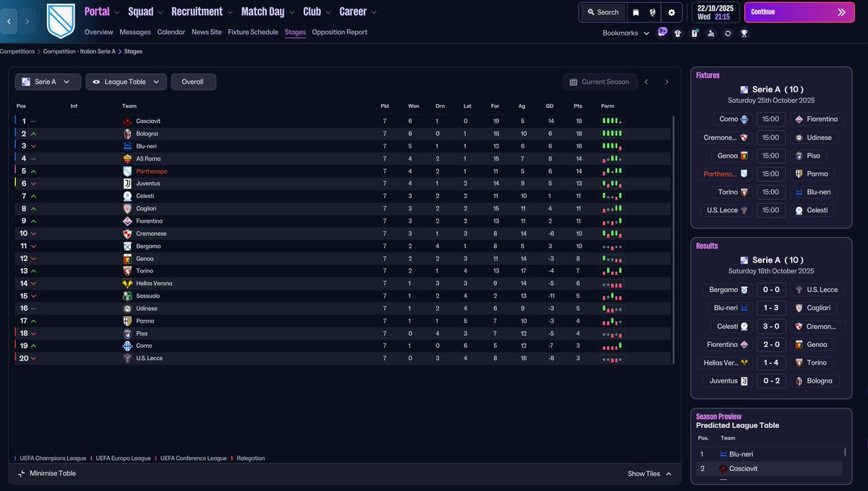Click the circular arrows shortcut icon
This screenshot has width=868, height=491.
coord(728,33)
